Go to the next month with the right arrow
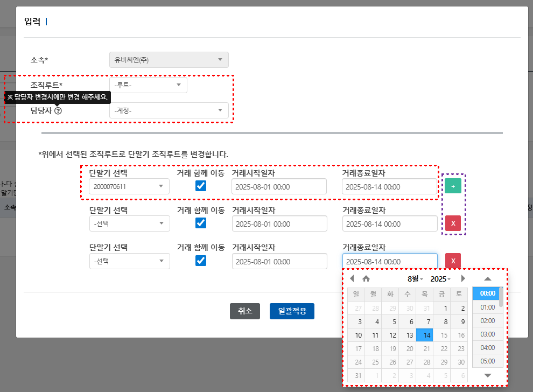The image size is (533, 392). click(x=463, y=278)
